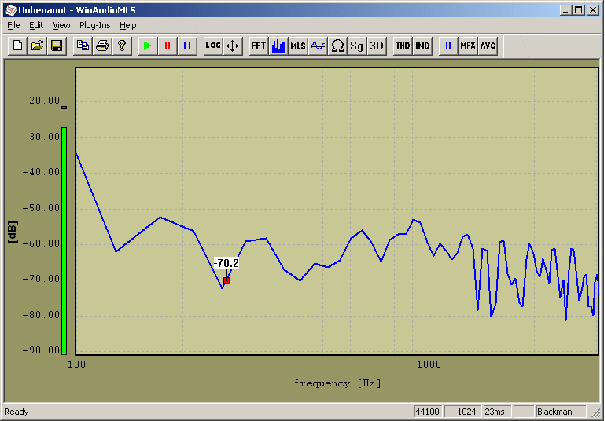
Task: Print the current measurement graph
Action: point(102,46)
